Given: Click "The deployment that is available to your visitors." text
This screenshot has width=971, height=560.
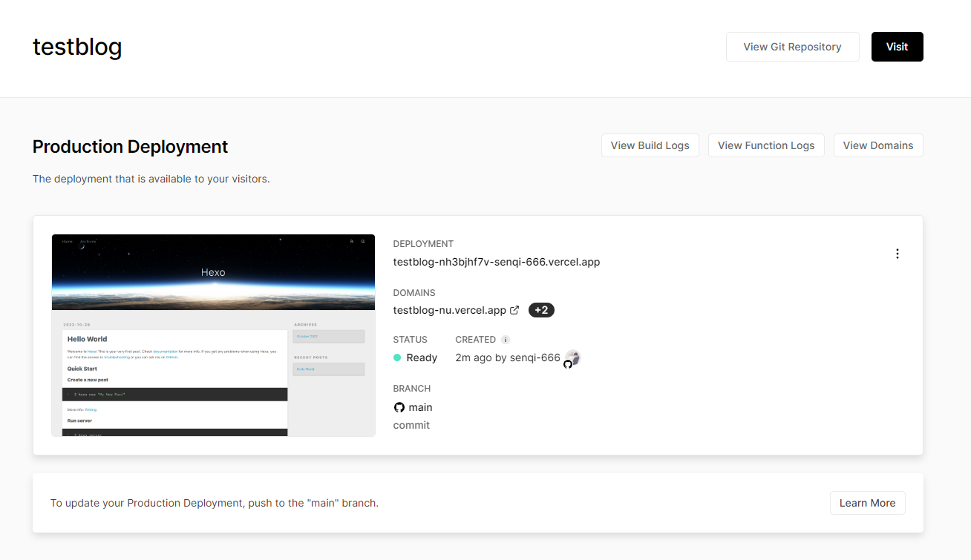Looking at the screenshot, I should pos(151,179).
